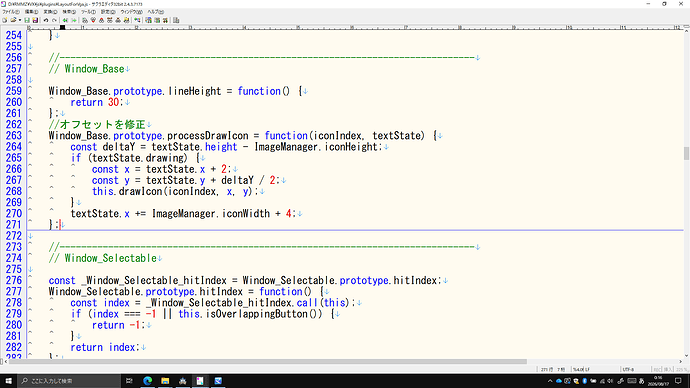Screen dimensions: 690x388
Task: Open the Replace binoculars icon
Action: pyautogui.click(x=110, y=20)
